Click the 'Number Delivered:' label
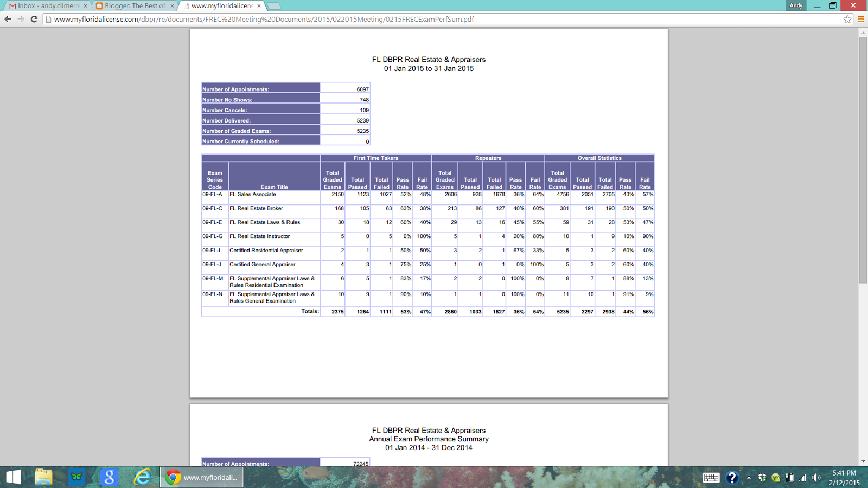This screenshot has width=868, height=488. click(x=226, y=120)
